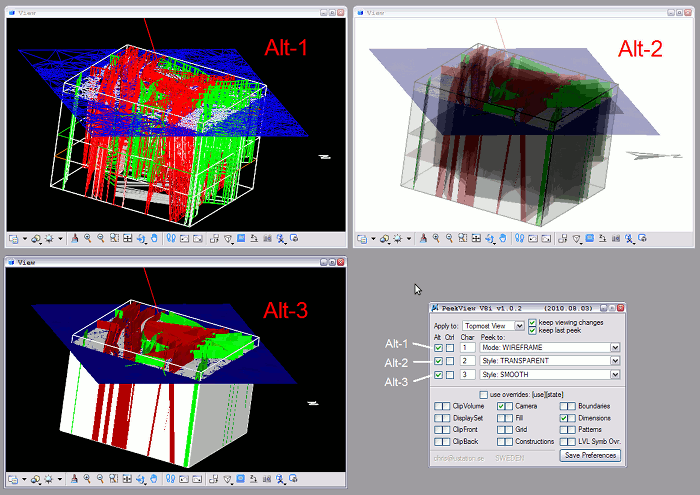This screenshot has height=495, width=700.
Task: Check Ctrl checkbox for Style: TRANSPARENT row
Action: 450,361
